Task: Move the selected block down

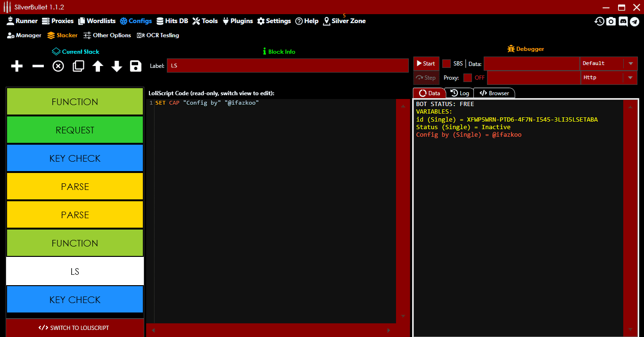Action: 116,66
